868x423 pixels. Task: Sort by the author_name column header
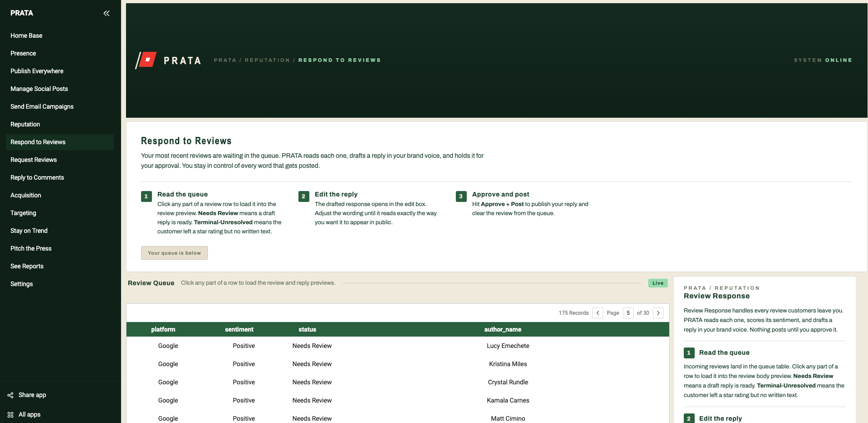pyautogui.click(x=503, y=329)
